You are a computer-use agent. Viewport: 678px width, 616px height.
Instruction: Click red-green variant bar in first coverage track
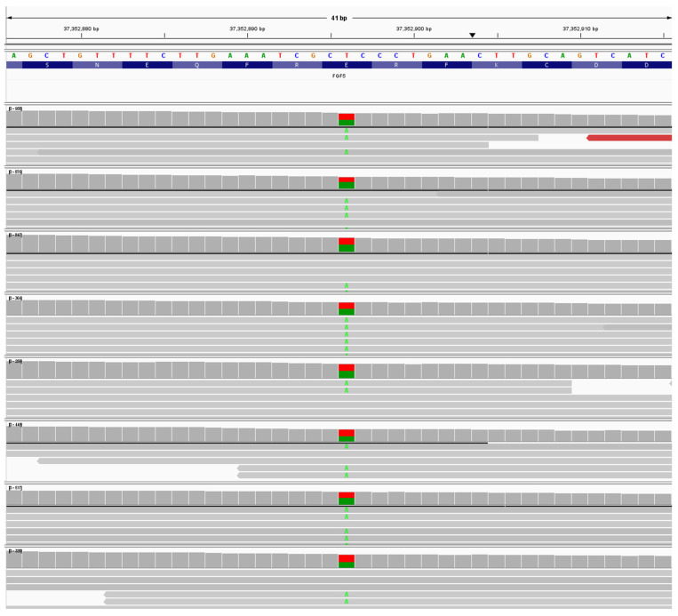click(x=347, y=120)
